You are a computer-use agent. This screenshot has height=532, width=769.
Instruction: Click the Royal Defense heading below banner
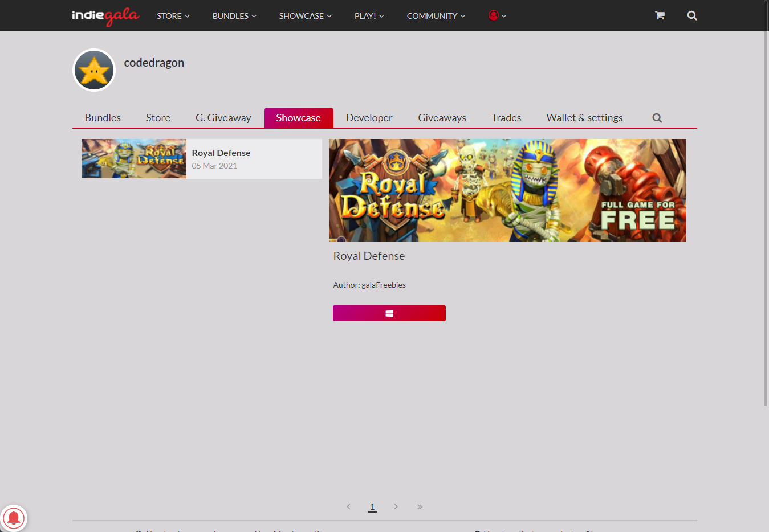click(369, 256)
